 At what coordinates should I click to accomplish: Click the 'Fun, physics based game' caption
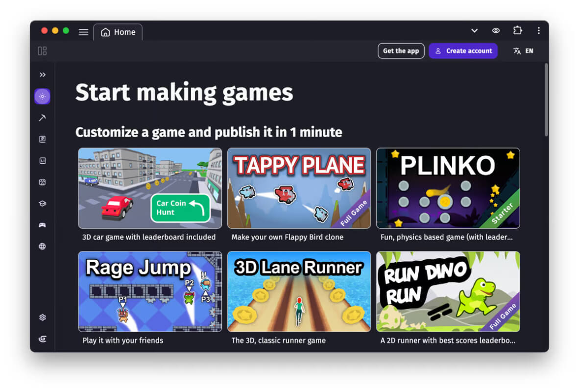[446, 237]
